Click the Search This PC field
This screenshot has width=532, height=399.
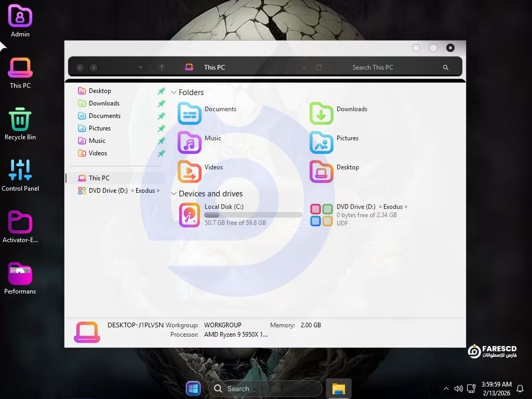384,68
